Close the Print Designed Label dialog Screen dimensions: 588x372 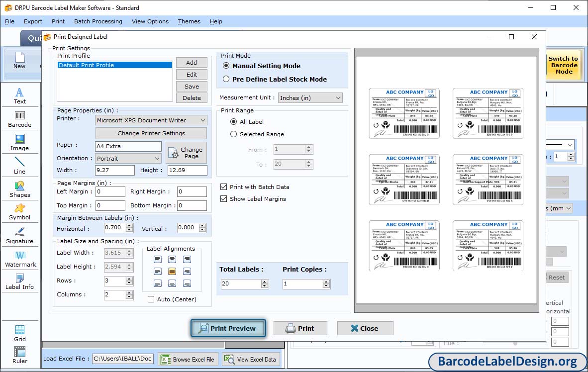point(534,37)
